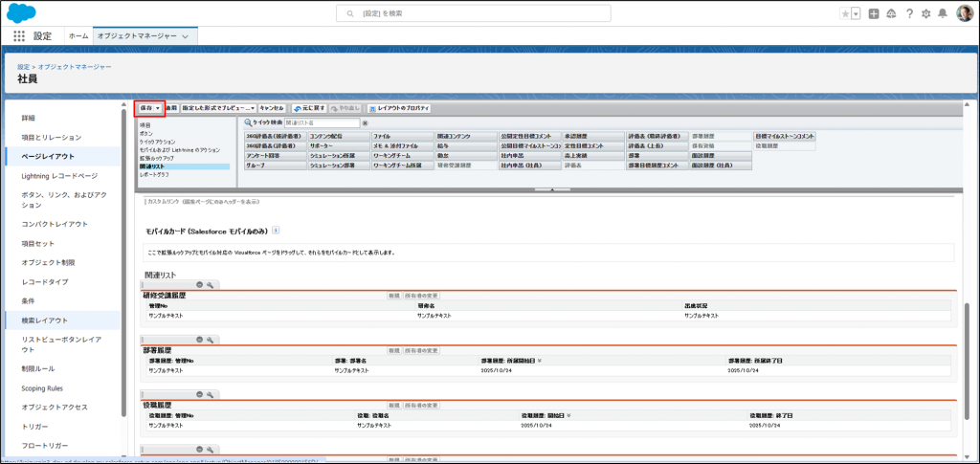Image resolution: width=980 pixels, height=464 pixels.
Task: Clear quick find with the x icon
Action: (366, 123)
